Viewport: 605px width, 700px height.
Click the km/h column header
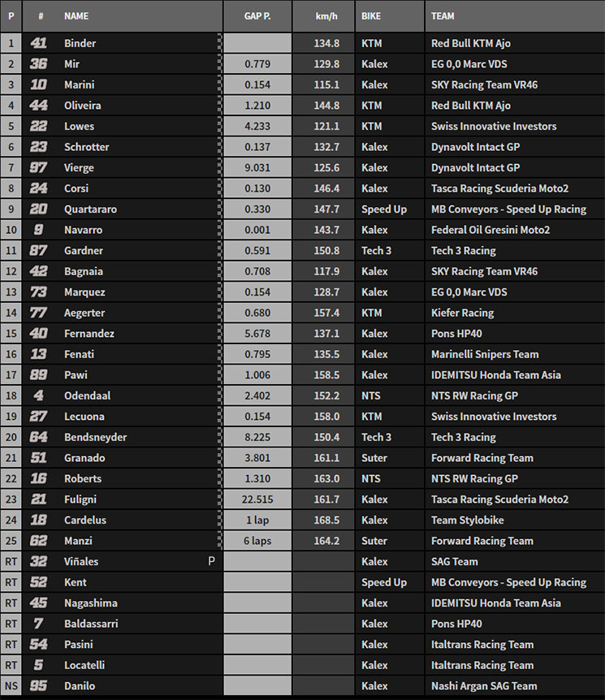tap(326, 16)
